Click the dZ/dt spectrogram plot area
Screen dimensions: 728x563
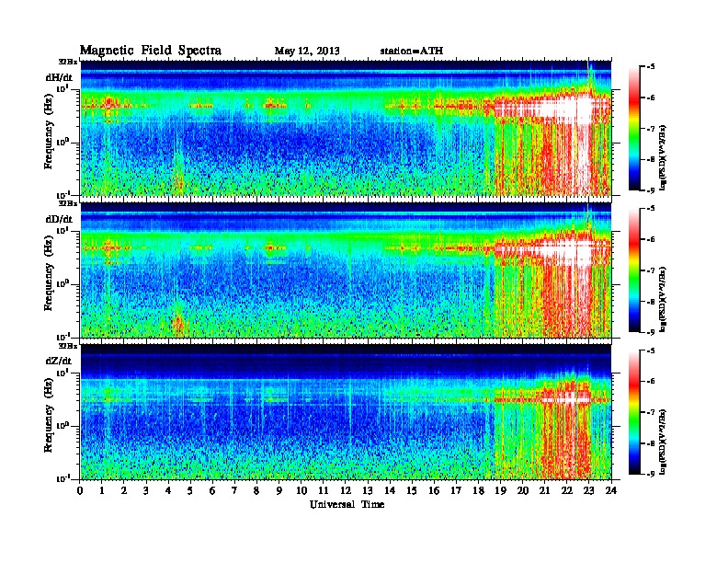point(346,411)
